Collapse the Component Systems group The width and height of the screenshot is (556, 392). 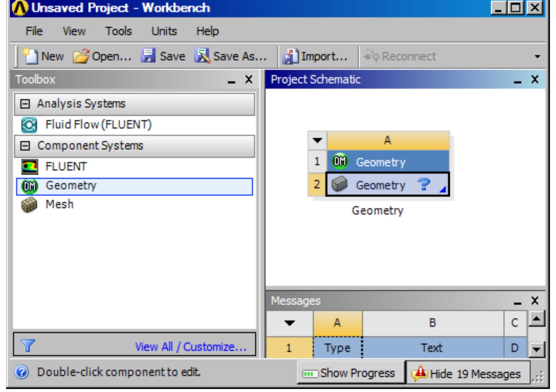(x=25, y=146)
